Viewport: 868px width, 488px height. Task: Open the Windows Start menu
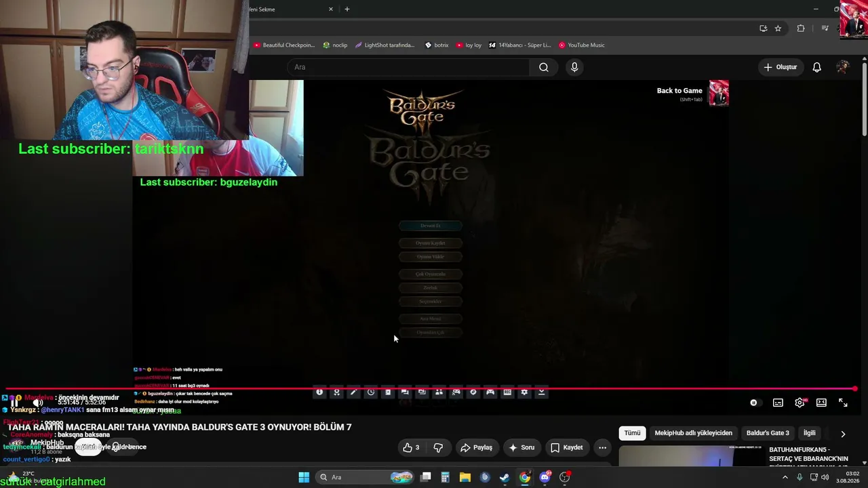[304, 477]
